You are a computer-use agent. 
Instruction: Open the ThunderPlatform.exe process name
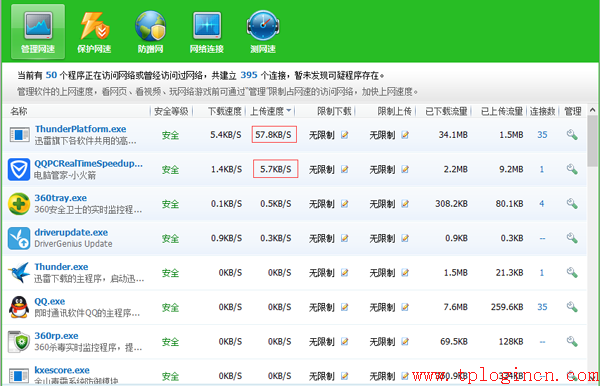[81, 129]
